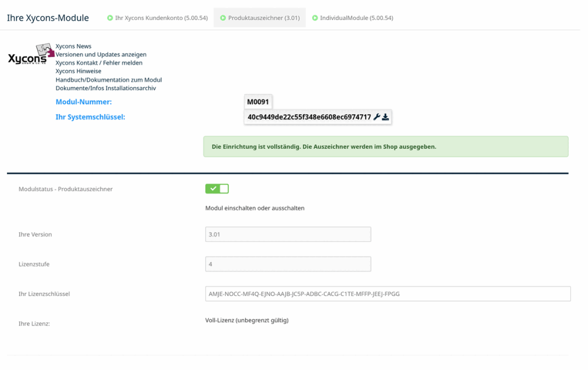The image size is (588, 370).
Task: Click the Ihr Lizenzschlüssel input field
Action: pos(387,294)
